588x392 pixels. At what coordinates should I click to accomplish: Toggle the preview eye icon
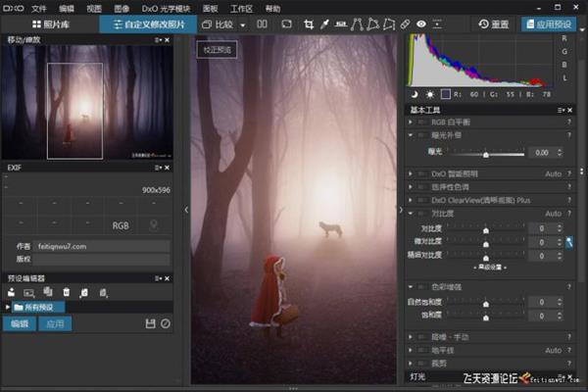(422, 24)
